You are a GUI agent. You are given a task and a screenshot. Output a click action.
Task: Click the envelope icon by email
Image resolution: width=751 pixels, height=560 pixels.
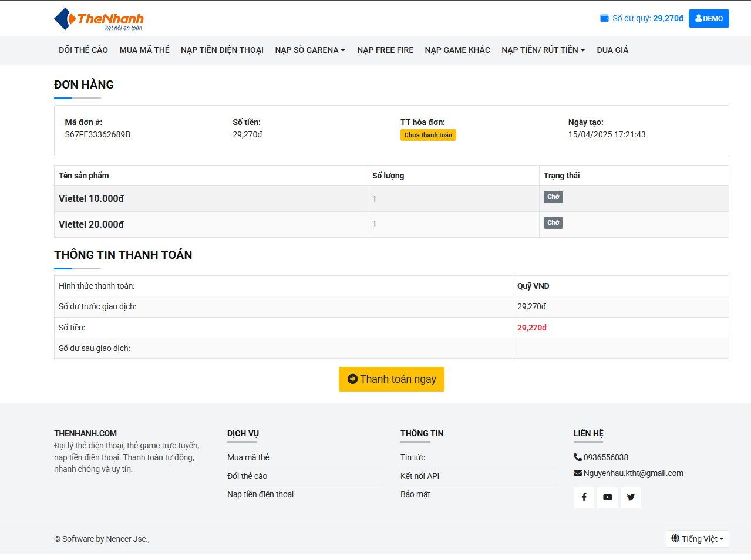tap(578, 473)
